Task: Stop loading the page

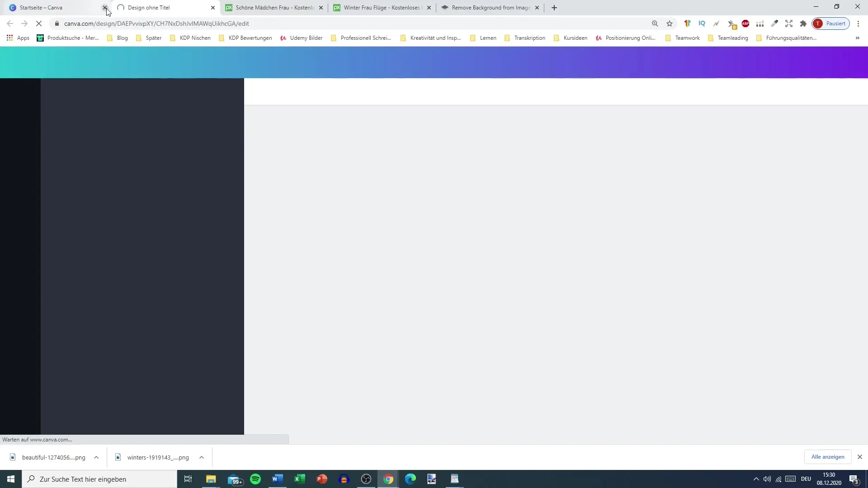Action: [39, 23]
